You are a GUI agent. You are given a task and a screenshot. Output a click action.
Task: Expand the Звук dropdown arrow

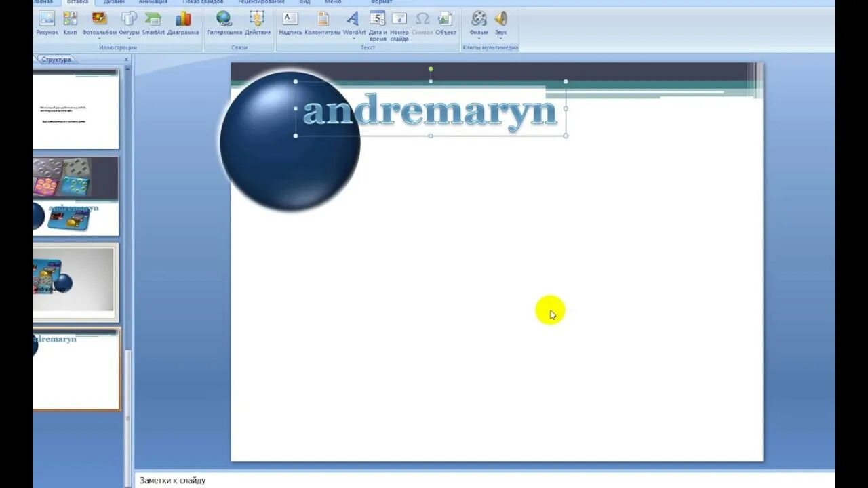coord(500,39)
